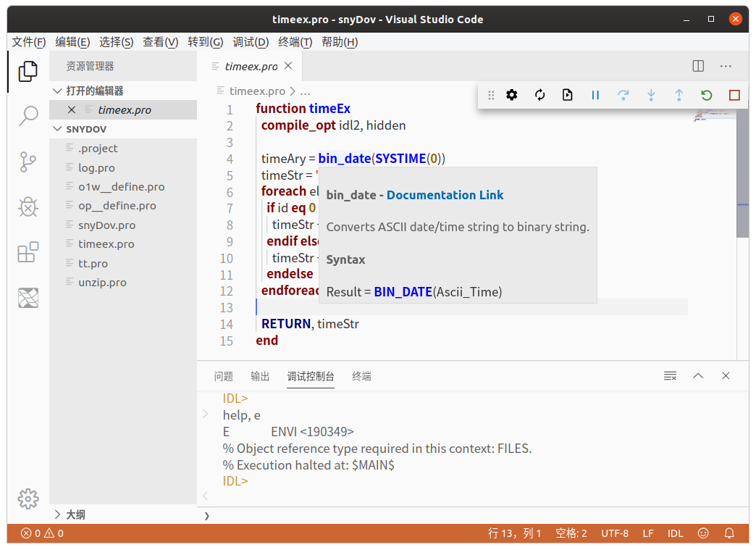Open Source Control view
Viewport: 756px width, 550px height.
(28, 162)
